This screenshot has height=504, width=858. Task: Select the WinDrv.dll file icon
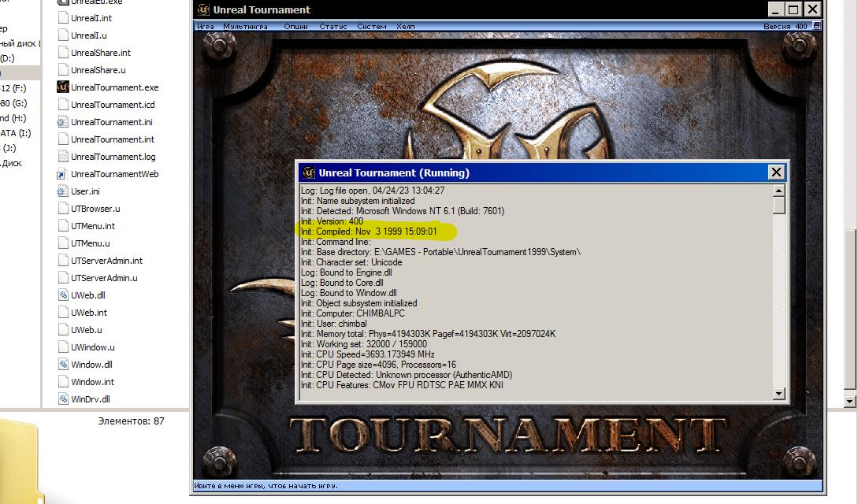(63, 399)
